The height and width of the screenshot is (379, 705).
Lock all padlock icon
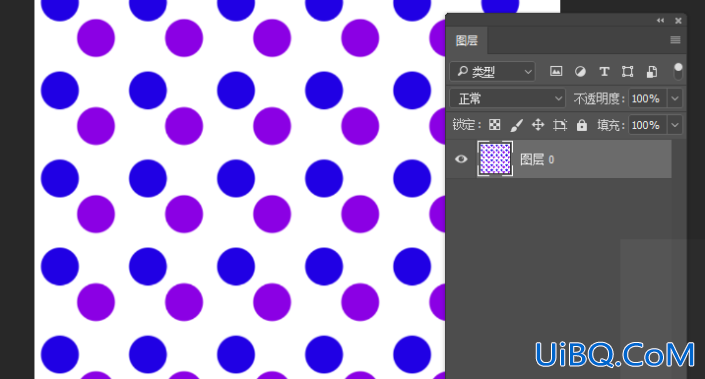tap(582, 125)
